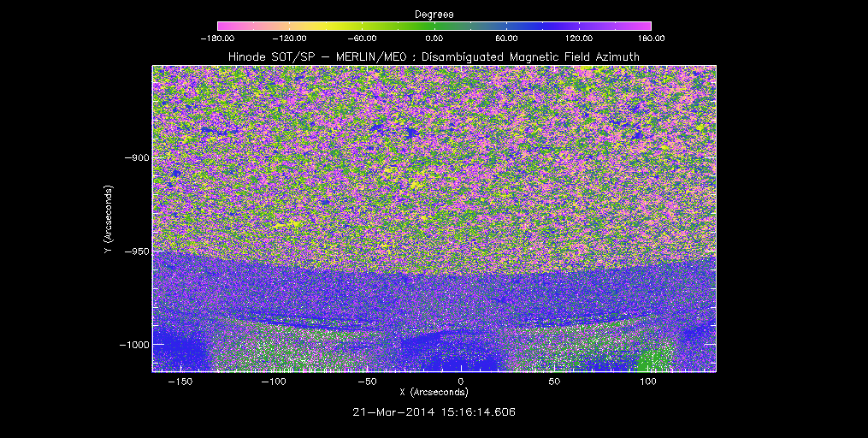The width and height of the screenshot is (868, 438).
Task: Click the 100 tick on the X axis
Action: click(x=648, y=381)
